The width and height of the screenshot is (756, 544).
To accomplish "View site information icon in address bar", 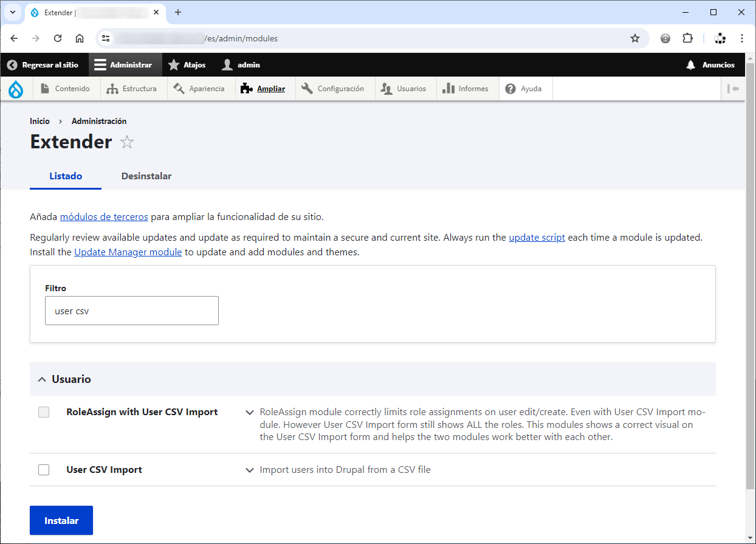I will pos(106,38).
